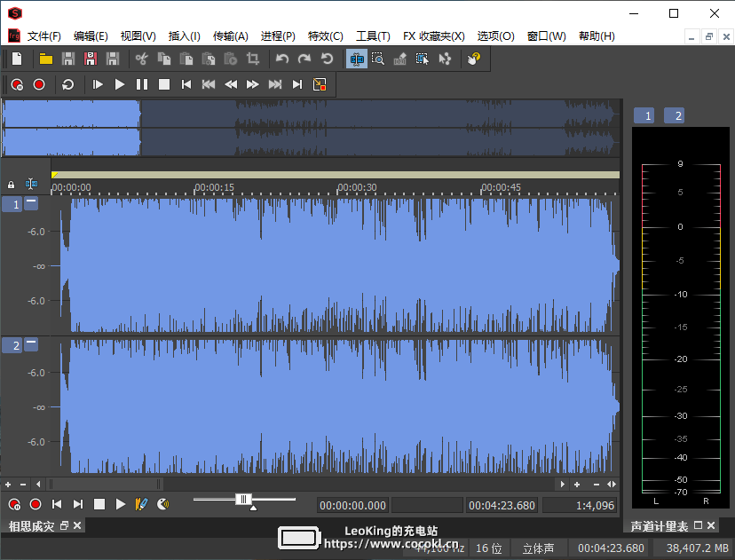The width and height of the screenshot is (735, 560).
Task: Redo the last undone action
Action: click(304, 59)
